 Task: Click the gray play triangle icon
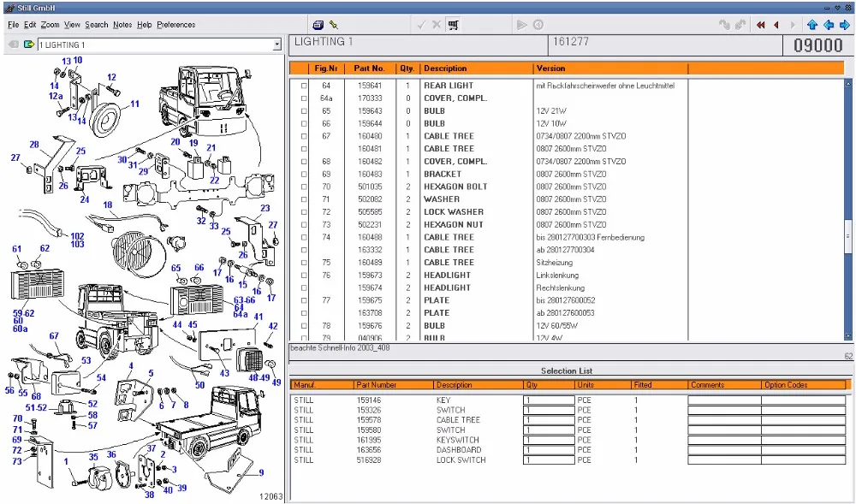[x=522, y=25]
